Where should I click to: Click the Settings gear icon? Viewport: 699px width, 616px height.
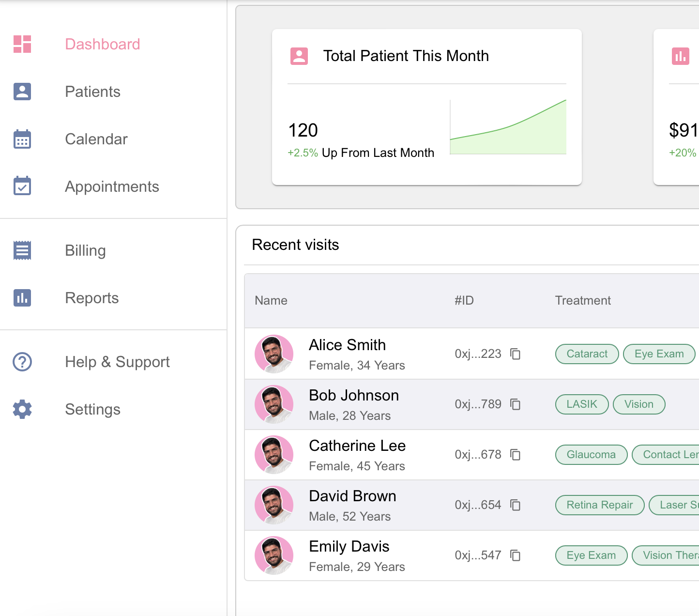click(22, 409)
